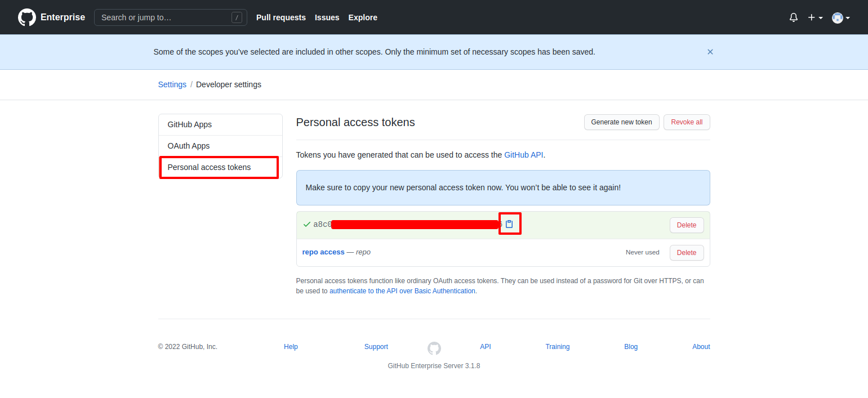The height and width of the screenshot is (398, 868).
Task: Click Generate new token button
Action: point(622,122)
